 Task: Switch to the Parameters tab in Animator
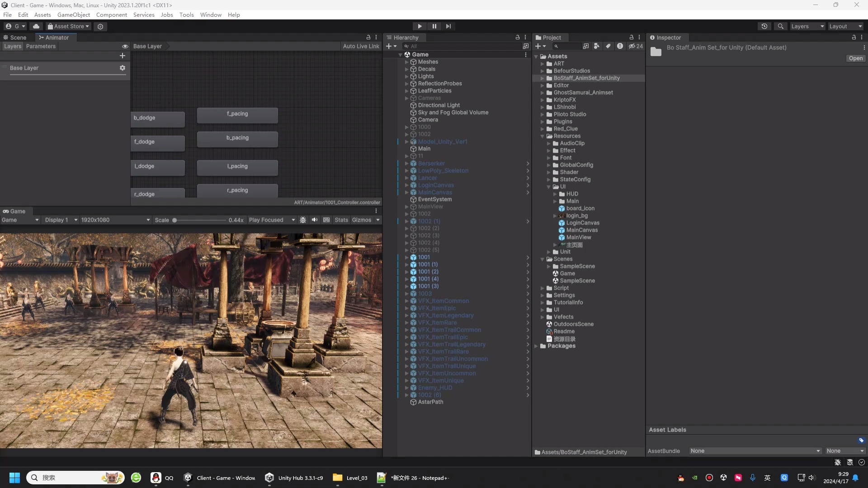click(41, 46)
